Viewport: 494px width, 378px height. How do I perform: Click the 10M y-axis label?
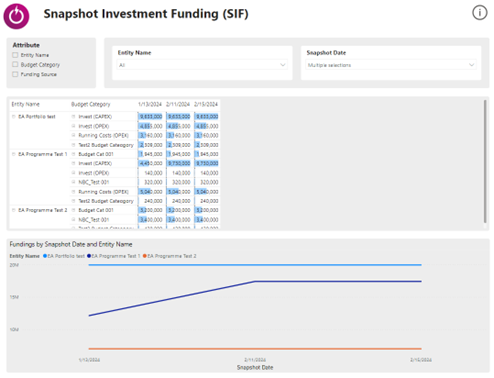(14, 329)
